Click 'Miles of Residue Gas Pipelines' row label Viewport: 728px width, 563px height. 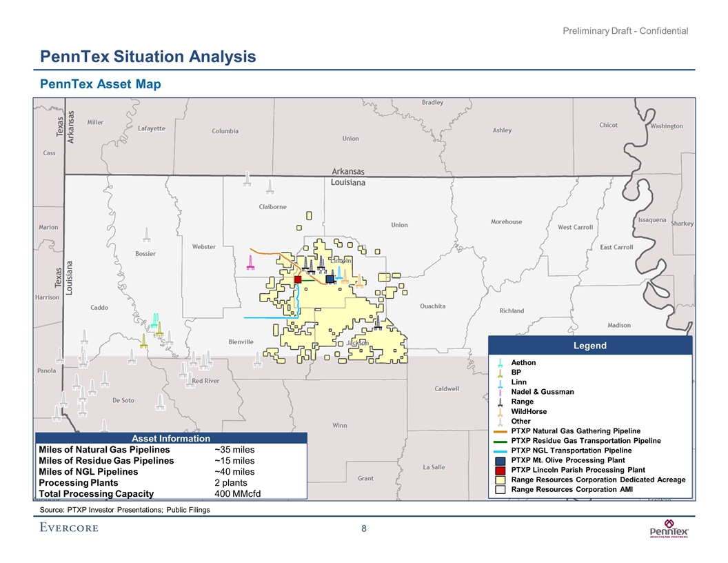pyautogui.click(x=106, y=461)
